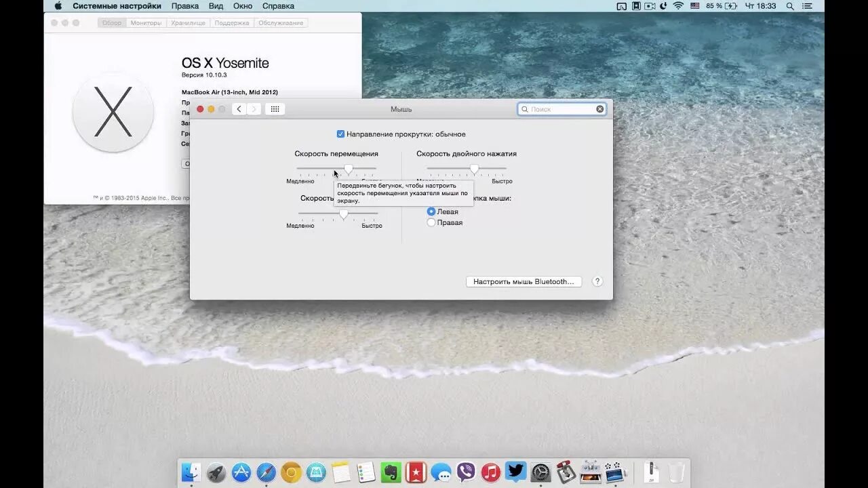Open Вид menu
The image size is (868, 488).
(216, 6)
